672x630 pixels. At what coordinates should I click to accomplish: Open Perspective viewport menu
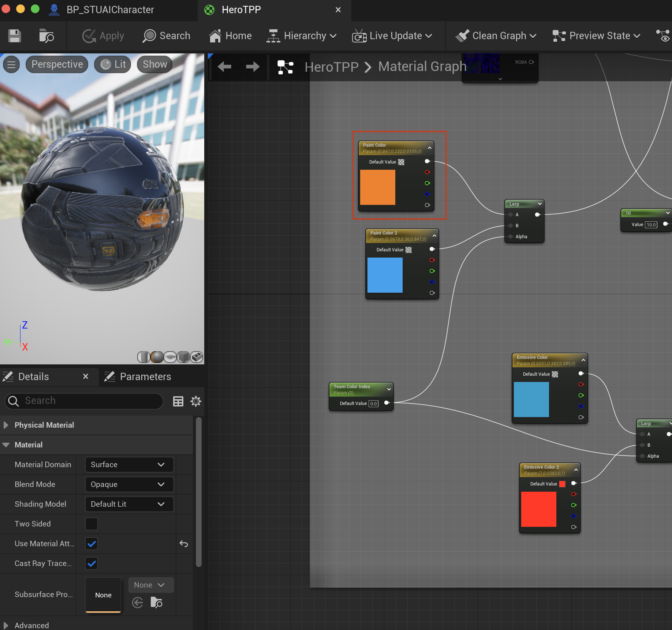(57, 64)
